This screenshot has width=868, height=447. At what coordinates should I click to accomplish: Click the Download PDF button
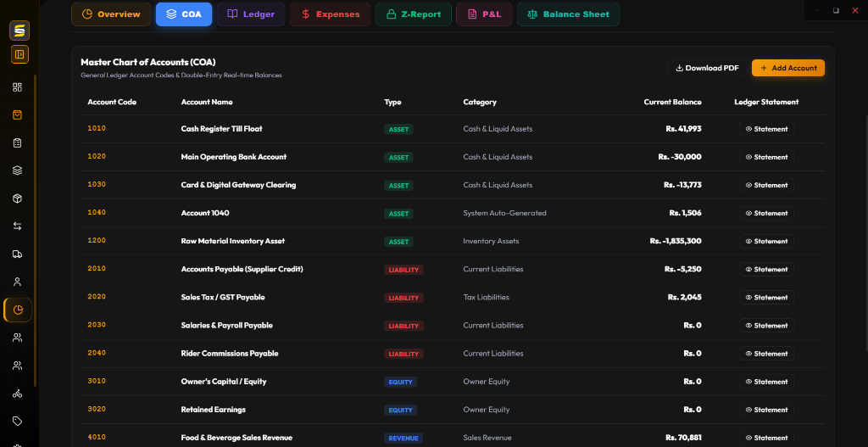(x=707, y=68)
